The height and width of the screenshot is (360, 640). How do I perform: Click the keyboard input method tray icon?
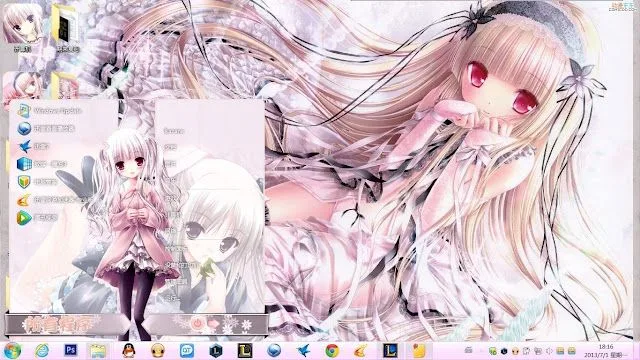click(x=469, y=350)
